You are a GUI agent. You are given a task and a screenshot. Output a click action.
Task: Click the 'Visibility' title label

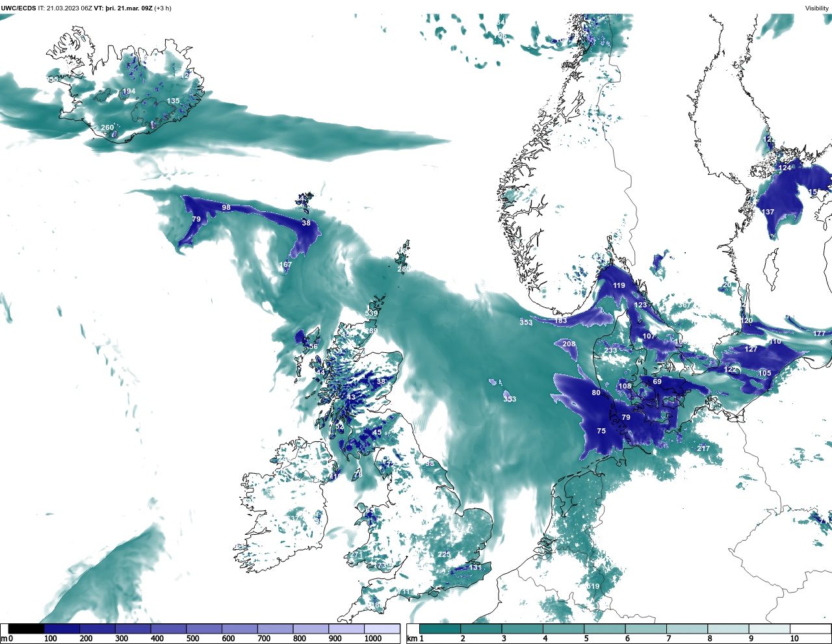817,8
